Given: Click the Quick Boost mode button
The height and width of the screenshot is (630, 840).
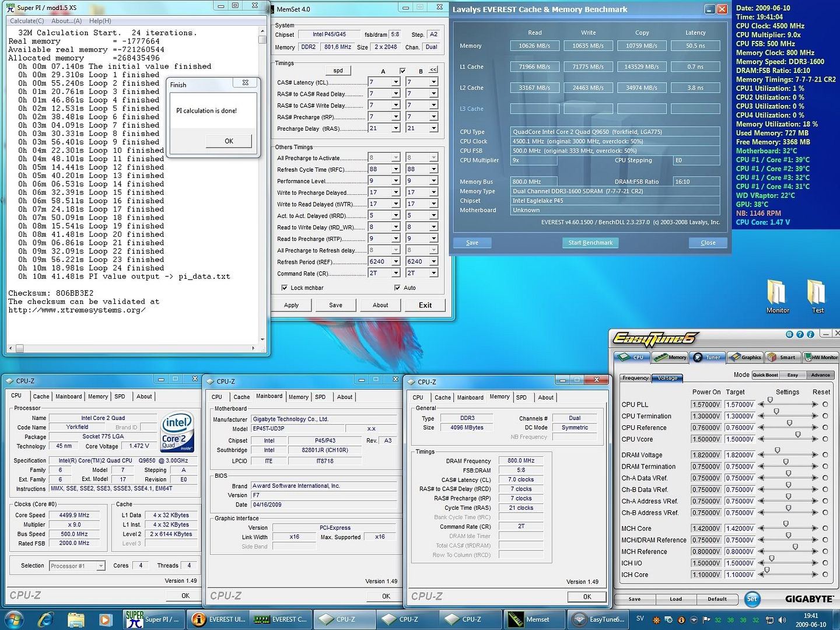Looking at the screenshot, I should pos(765,375).
